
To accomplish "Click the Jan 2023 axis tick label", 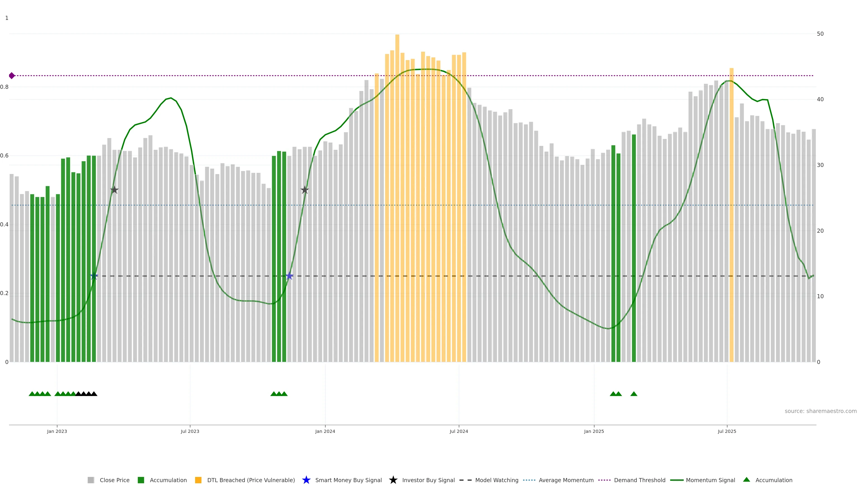I will click(57, 432).
